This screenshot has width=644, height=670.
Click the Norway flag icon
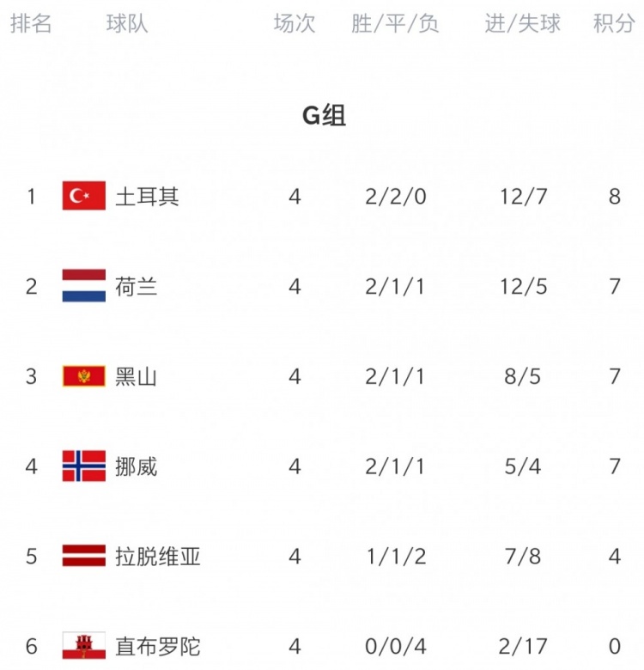point(83,466)
